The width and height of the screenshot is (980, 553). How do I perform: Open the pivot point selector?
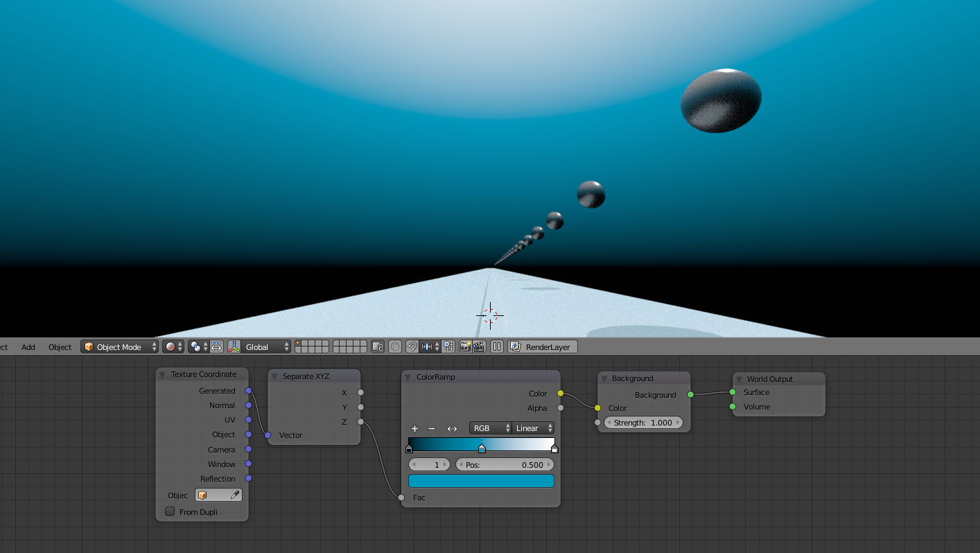click(x=199, y=346)
